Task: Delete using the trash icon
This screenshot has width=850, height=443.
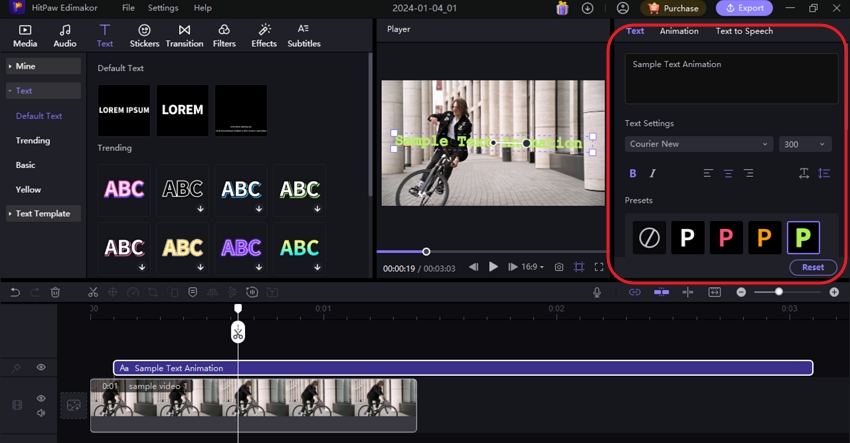Action: (55, 292)
